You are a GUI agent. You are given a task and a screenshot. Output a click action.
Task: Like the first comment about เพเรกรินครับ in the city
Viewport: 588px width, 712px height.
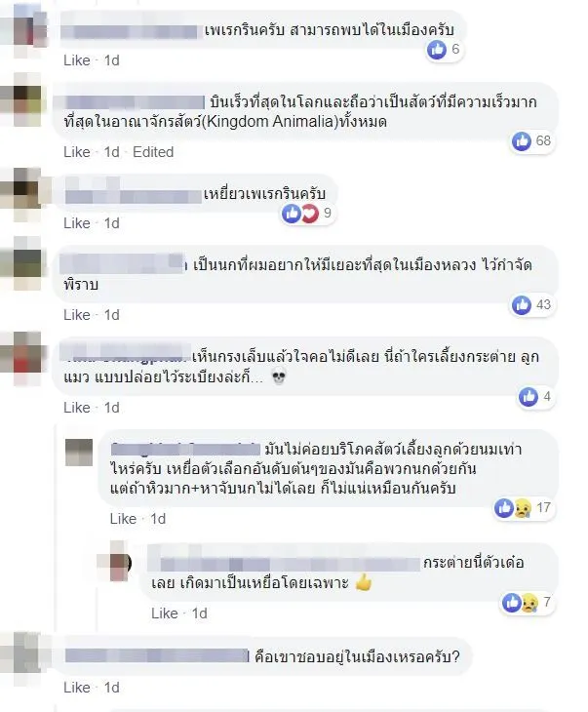point(77,59)
